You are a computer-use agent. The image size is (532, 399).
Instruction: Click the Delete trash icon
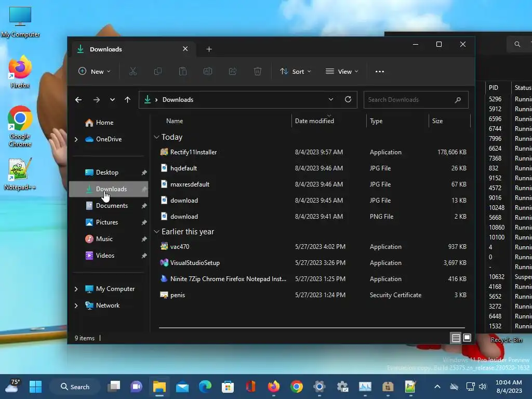tap(258, 71)
